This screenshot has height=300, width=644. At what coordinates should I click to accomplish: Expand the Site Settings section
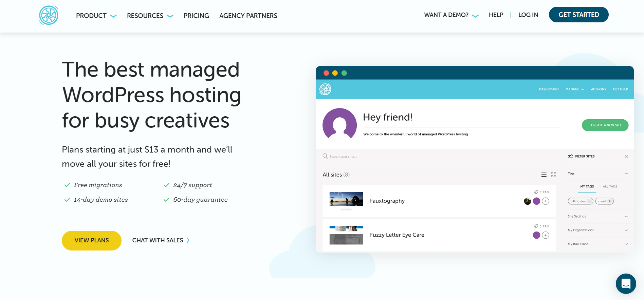click(x=597, y=216)
